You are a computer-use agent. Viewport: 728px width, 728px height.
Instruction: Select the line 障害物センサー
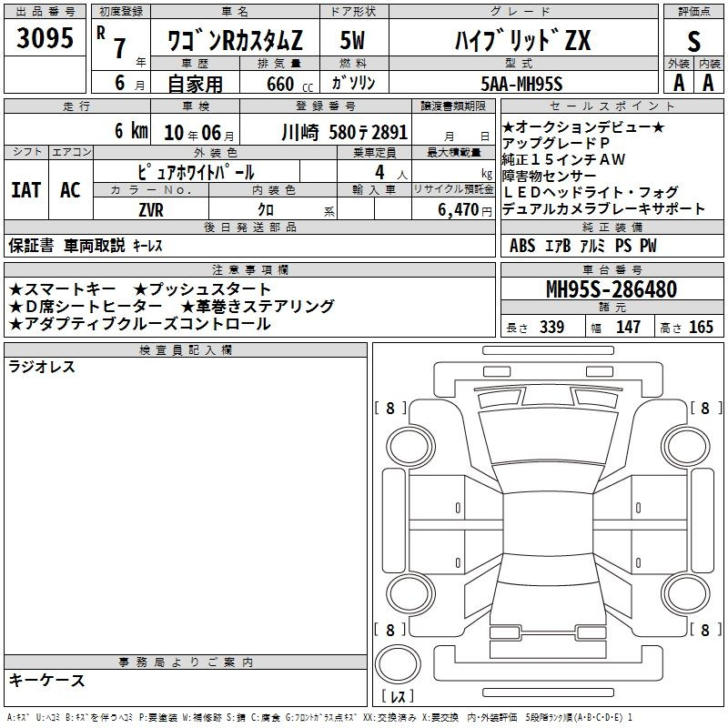click(550, 176)
